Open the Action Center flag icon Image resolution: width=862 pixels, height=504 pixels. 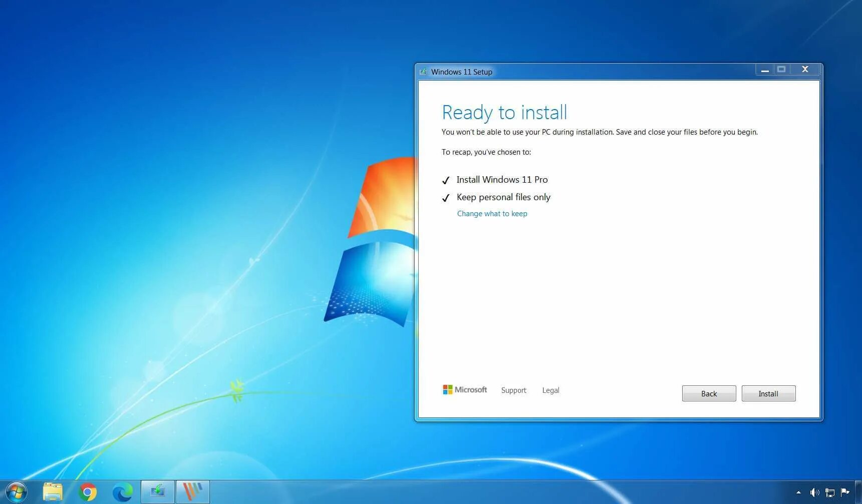pos(845,492)
